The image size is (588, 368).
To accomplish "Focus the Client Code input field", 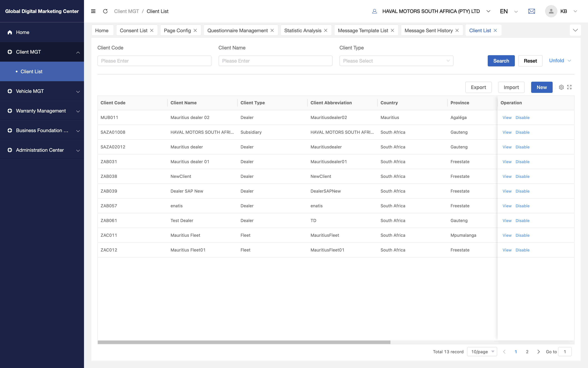I will (154, 61).
